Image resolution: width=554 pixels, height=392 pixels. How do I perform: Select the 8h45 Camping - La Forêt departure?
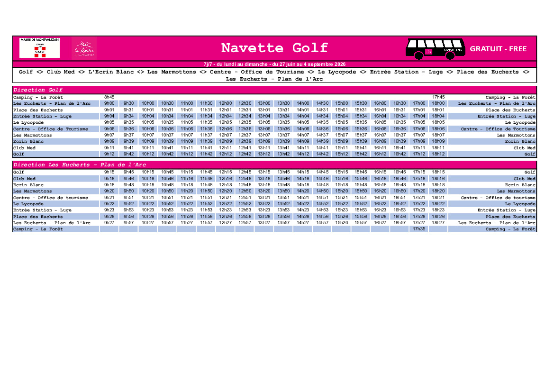(x=109, y=97)
